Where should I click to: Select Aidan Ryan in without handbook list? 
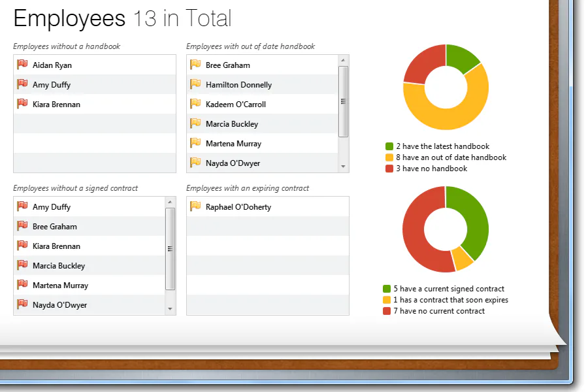point(95,65)
